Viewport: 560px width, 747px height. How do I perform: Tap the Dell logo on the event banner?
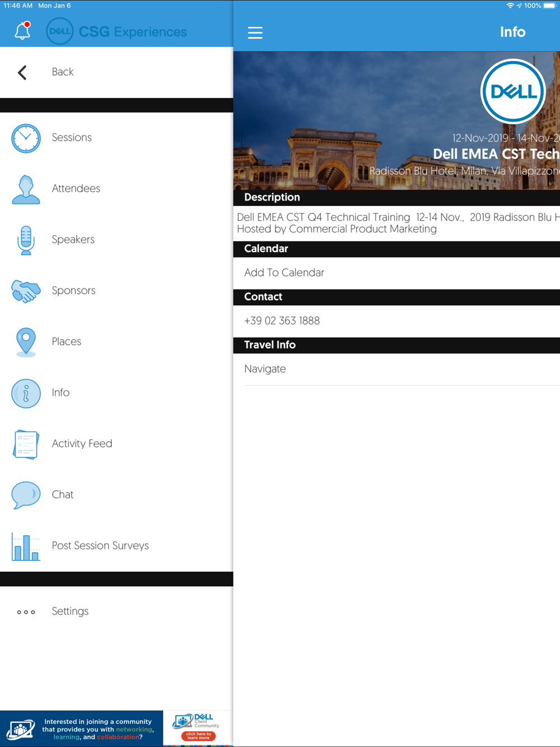(513, 91)
